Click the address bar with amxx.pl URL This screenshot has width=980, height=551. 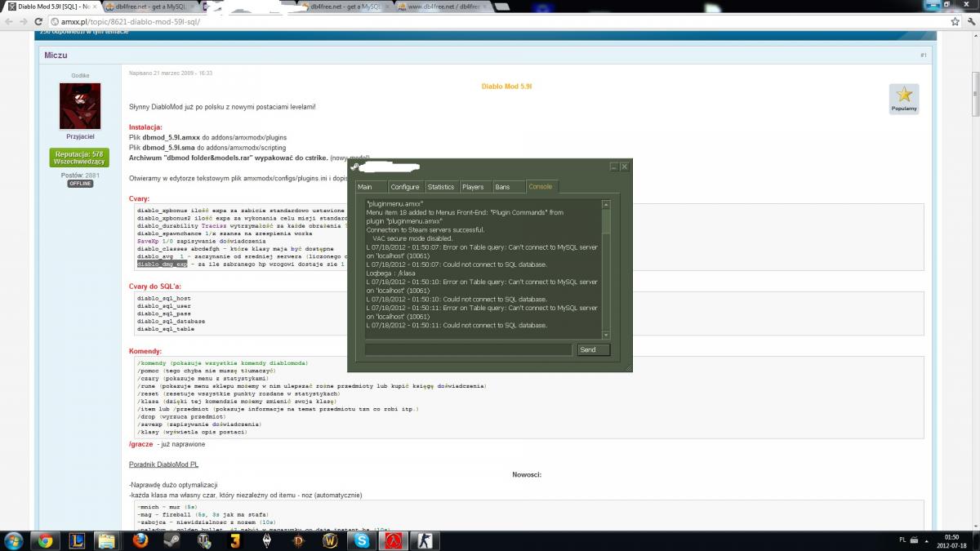point(498,22)
